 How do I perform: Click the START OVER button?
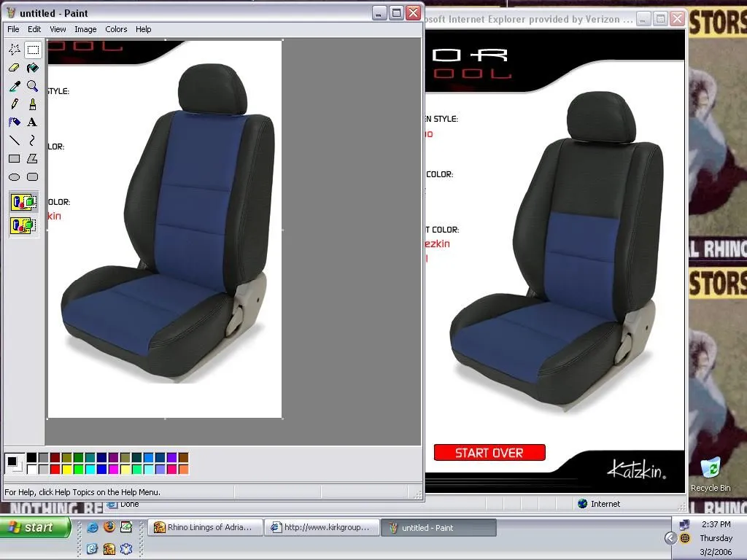click(489, 453)
